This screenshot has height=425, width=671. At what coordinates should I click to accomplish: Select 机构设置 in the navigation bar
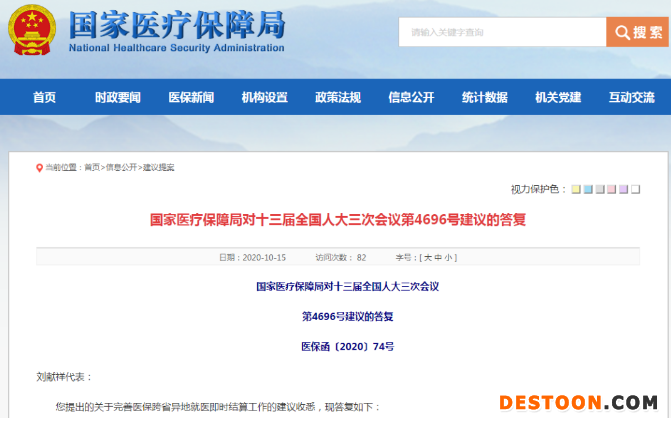click(x=264, y=97)
